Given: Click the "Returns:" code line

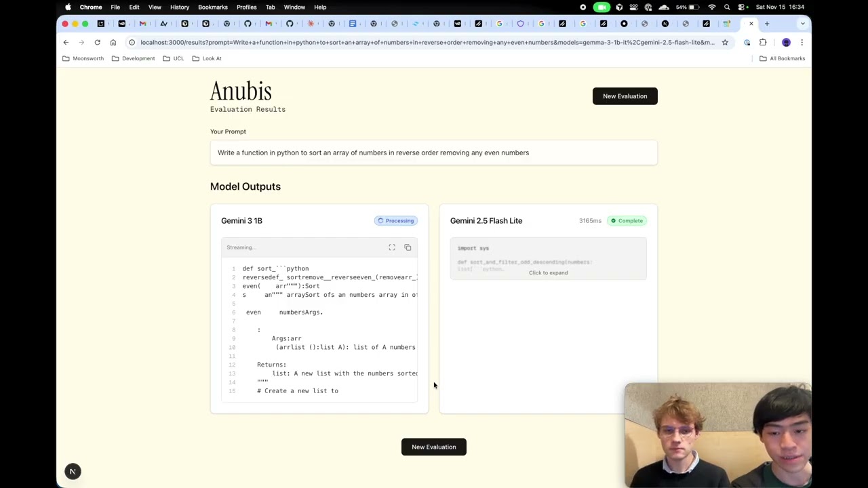Looking at the screenshot, I should tap(271, 365).
